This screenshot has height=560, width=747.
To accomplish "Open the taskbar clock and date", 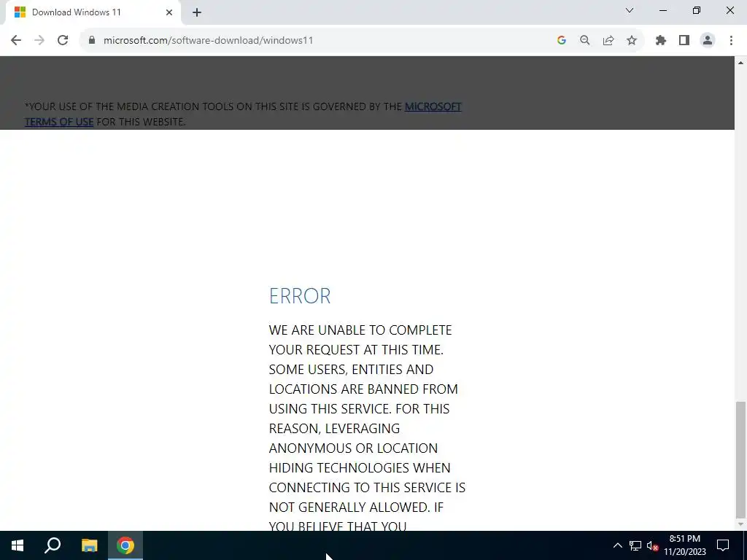I will coord(684,545).
